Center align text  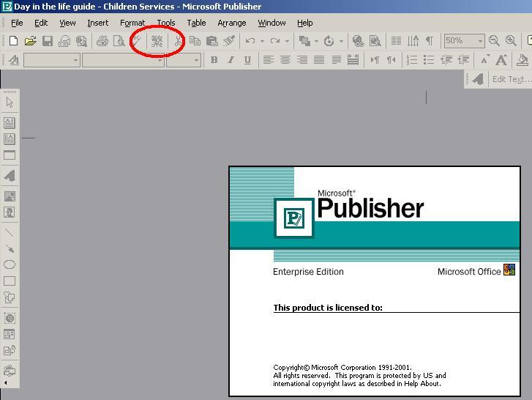(285, 60)
